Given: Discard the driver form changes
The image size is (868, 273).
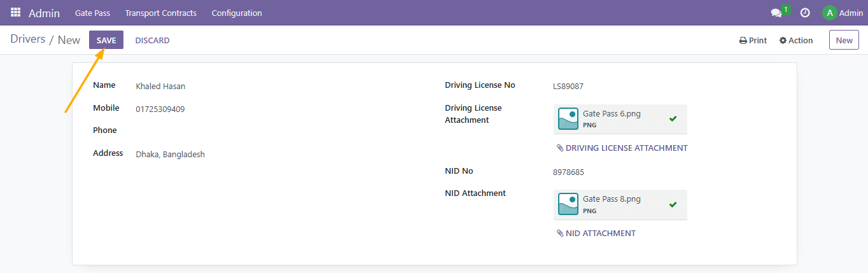Looking at the screenshot, I should coord(152,40).
